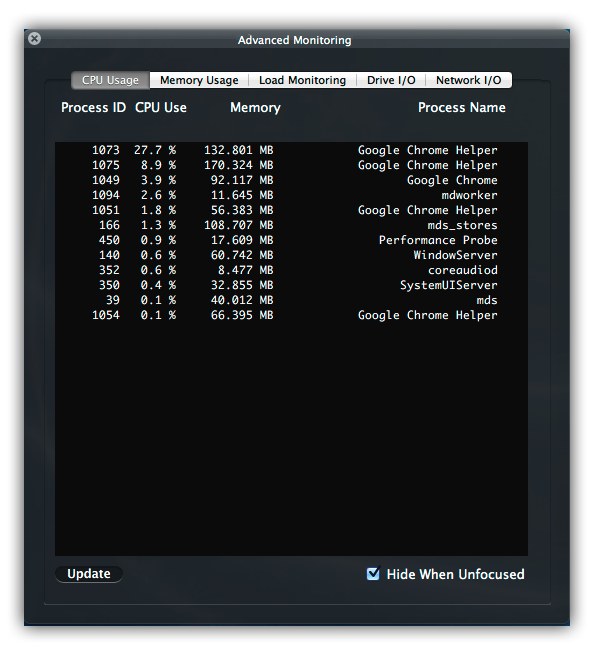Click the 56.383 MB memory value
This screenshot has width=594, height=651.
tap(242, 210)
